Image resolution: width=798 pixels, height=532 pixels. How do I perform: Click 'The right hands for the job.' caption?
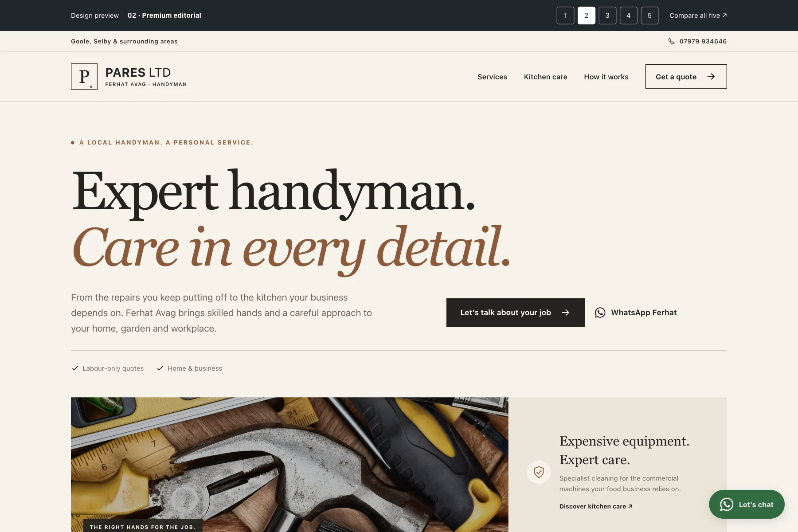pyautogui.click(x=142, y=527)
